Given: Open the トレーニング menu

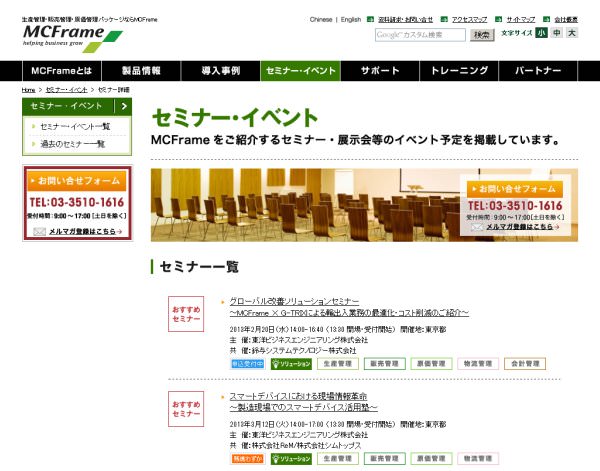Looking at the screenshot, I should [459, 71].
